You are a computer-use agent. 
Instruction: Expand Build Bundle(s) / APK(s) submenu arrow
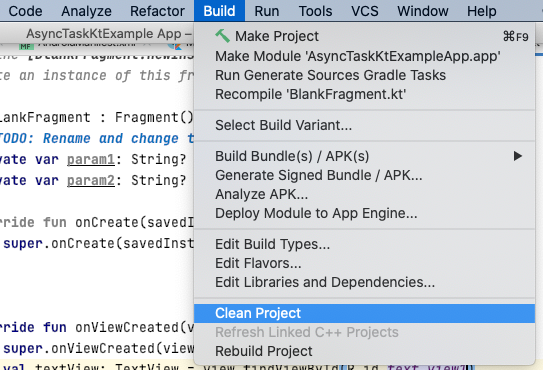point(518,156)
